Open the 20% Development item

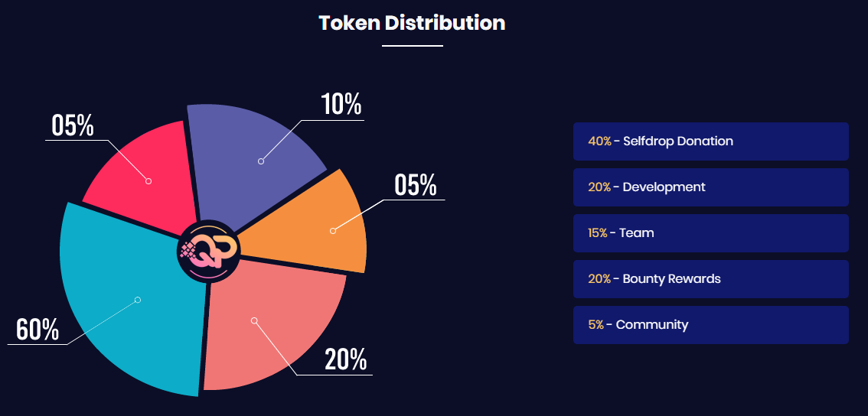pyautogui.click(x=711, y=187)
